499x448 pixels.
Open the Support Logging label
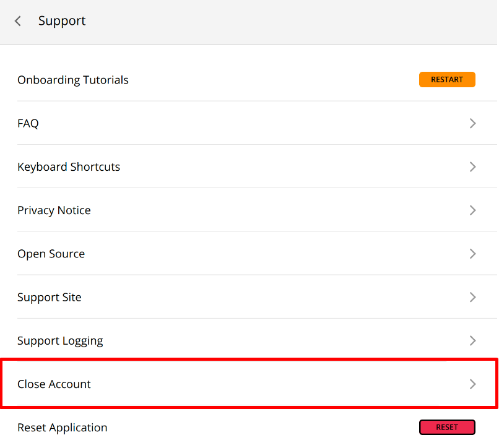[x=60, y=341]
